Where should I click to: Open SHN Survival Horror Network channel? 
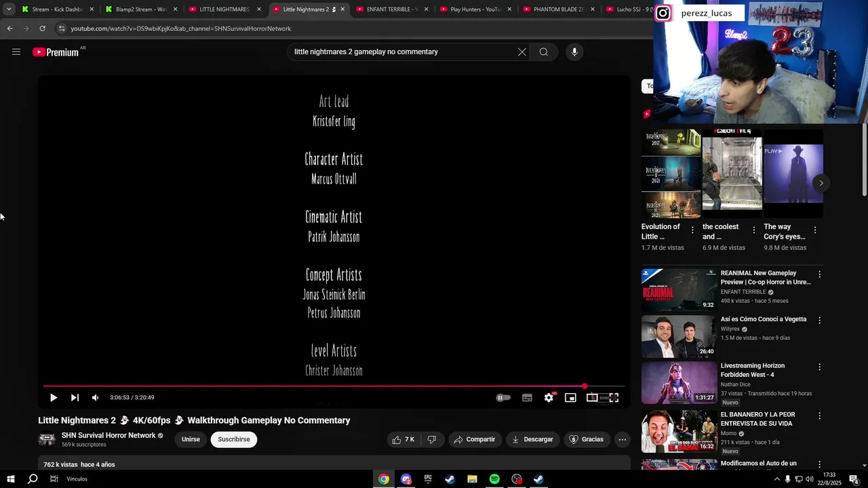pyautogui.click(x=108, y=435)
